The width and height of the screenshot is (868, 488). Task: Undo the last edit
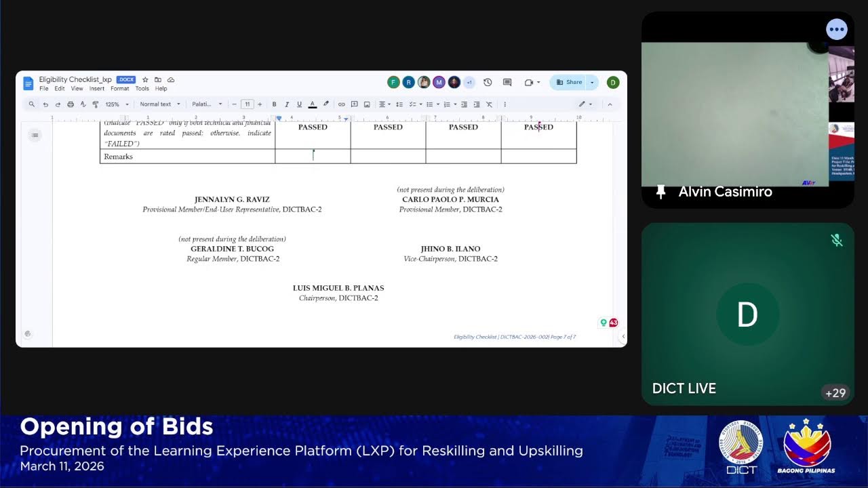[x=45, y=104]
